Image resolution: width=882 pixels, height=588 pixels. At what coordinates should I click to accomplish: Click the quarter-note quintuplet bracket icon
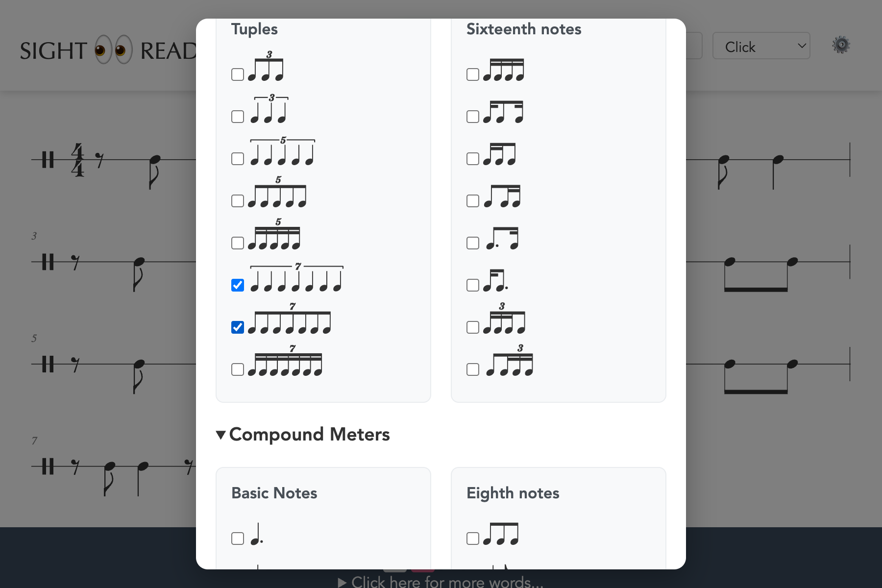[282, 153]
